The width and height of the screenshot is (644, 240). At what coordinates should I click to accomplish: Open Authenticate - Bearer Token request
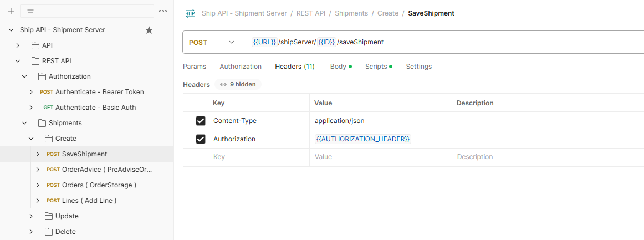[99, 92]
